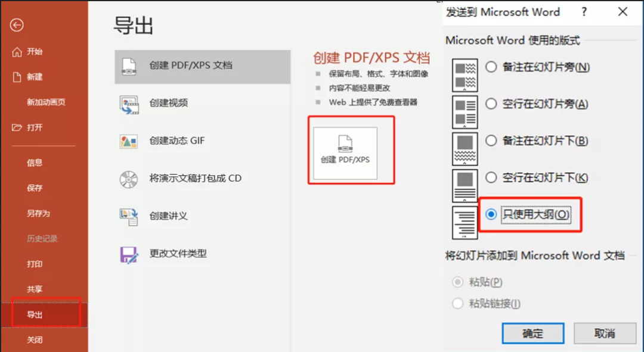Select the 创建动态 GIF export icon
This screenshot has height=352, width=644.
129,142
